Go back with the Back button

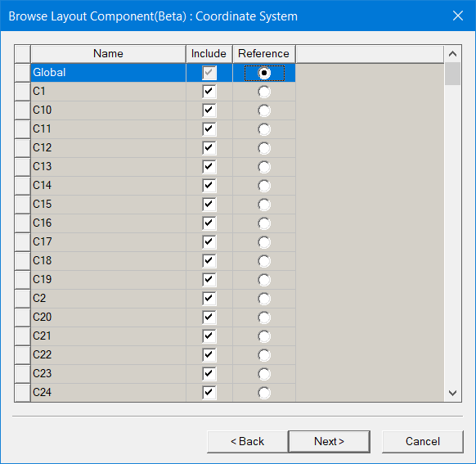click(x=248, y=441)
